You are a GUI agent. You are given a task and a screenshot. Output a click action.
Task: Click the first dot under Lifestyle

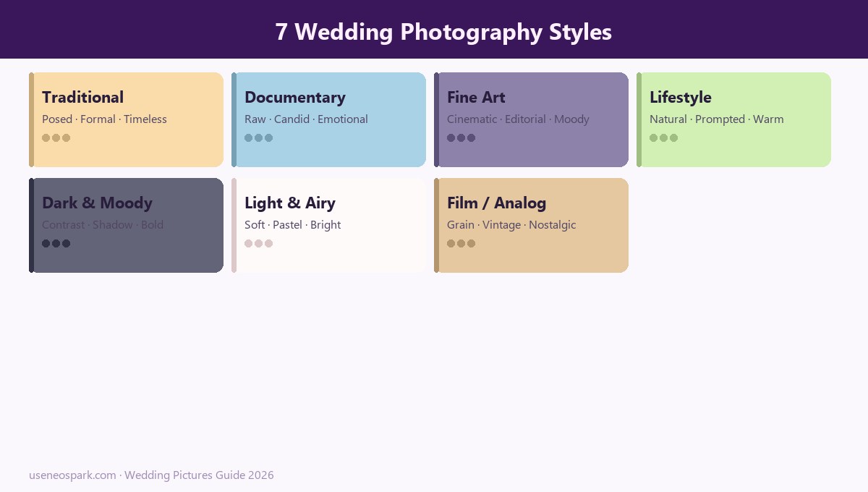[x=652, y=137]
